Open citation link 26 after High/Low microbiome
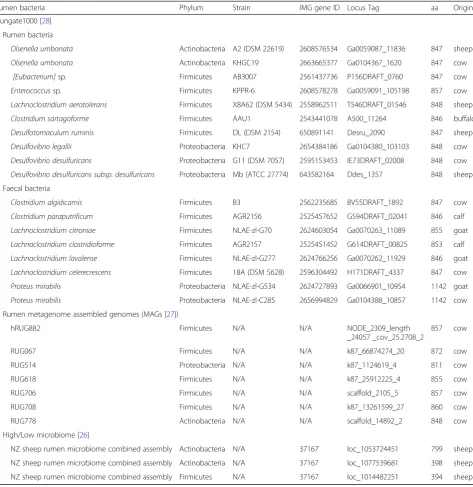473x487 pixels. [x=83, y=435]
